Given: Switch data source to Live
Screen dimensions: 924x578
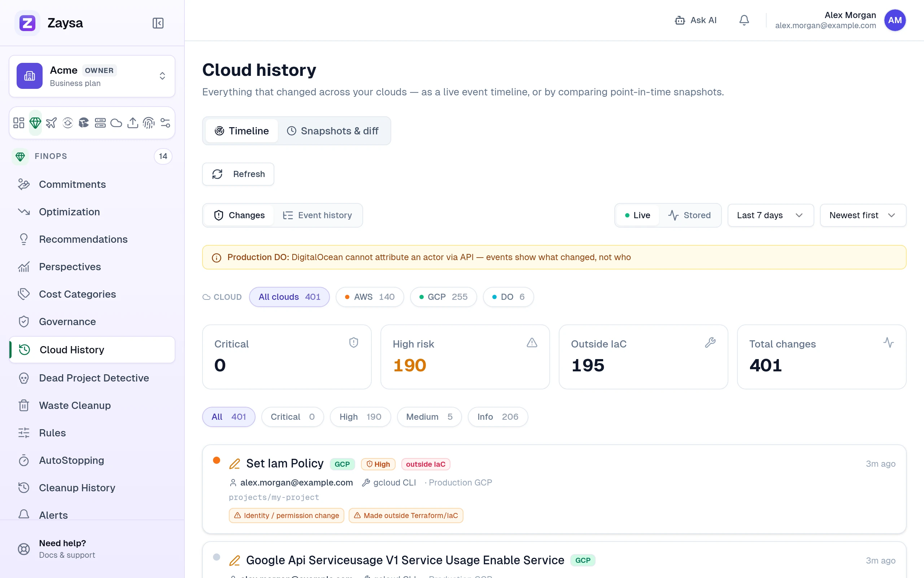Looking at the screenshot, I should [638, 215].
